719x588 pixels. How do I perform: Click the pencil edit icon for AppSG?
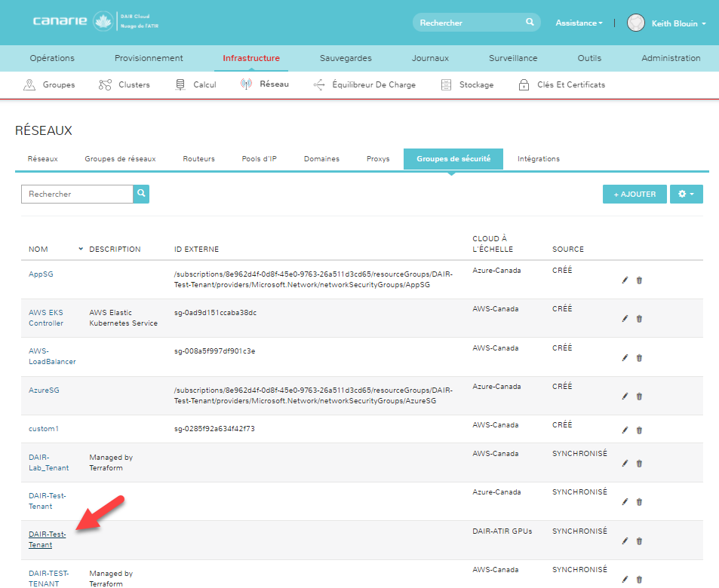pyautogui.click(x=625, y=280)
